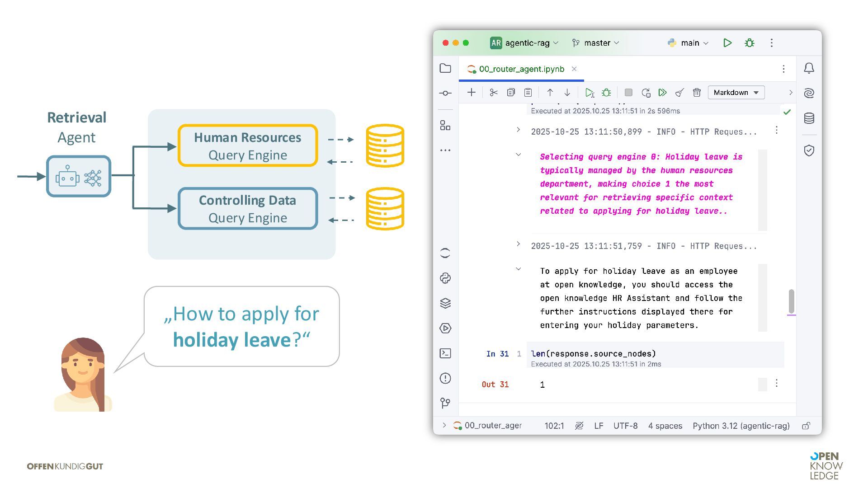Viewport: 868px width, 488px height.
Task: Open the Database tool window
Action: coord(809,118)
